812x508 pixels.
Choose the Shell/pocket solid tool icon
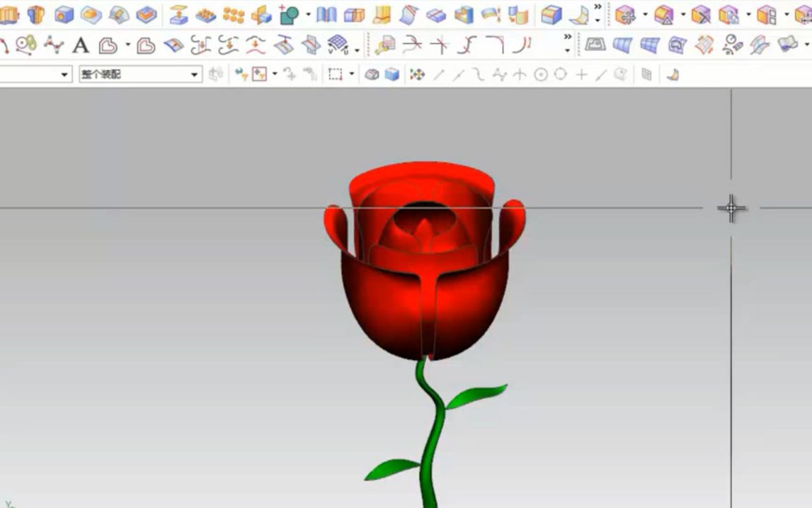pyautogui.click(x=147, y=14)
